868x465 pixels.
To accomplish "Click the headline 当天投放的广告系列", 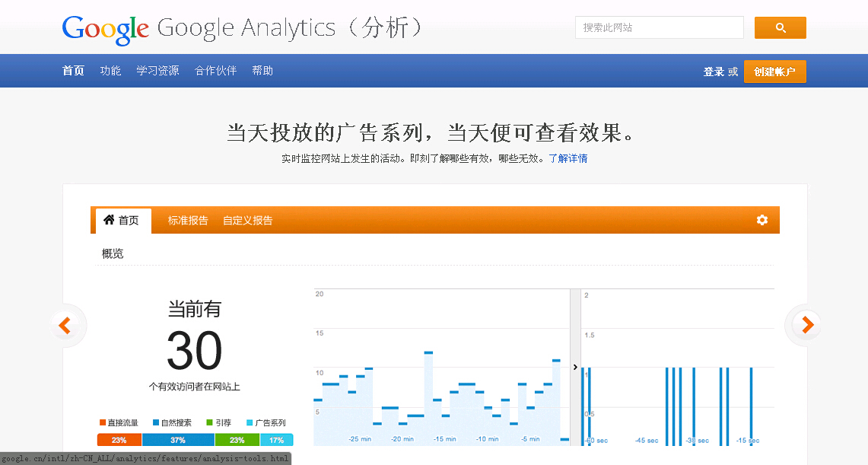I will (x=325, y=133).
